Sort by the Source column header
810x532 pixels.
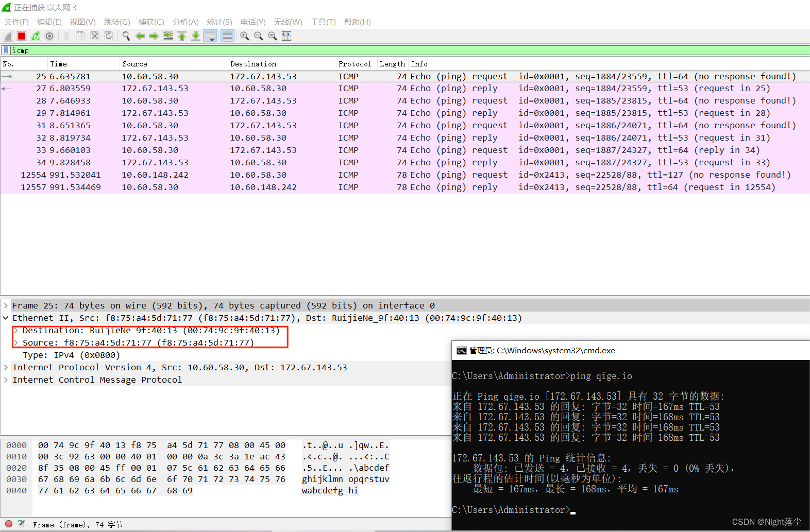pos(174,64)
